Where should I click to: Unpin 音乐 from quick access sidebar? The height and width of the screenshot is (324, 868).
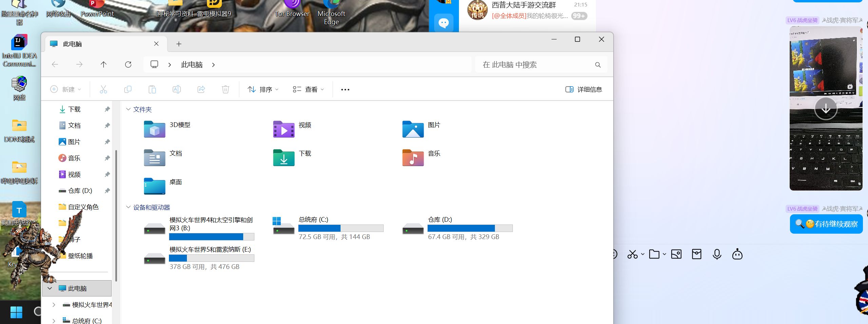click(x=107, y=158)
